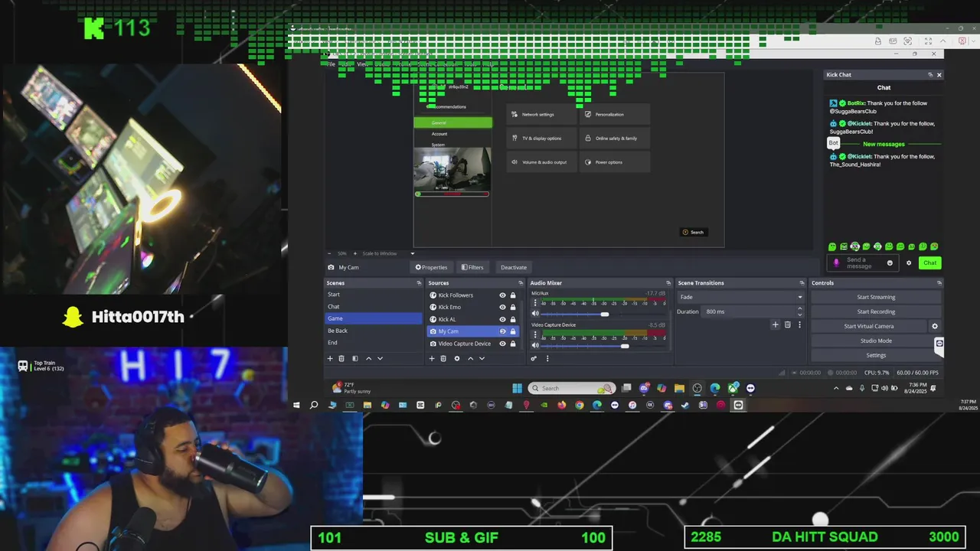Pop out the Sources dock panel
Screen dimensions: 980x551
coord(521,283)
